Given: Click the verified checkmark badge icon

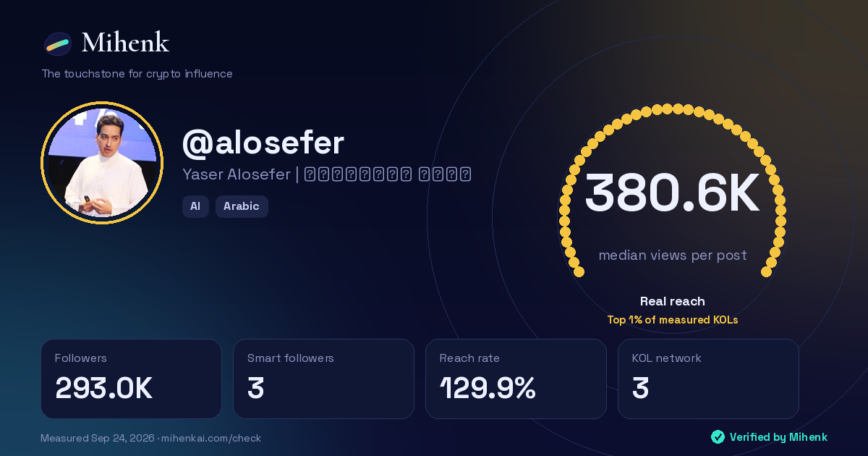Looking at the screenshot, I should [718, 437].
